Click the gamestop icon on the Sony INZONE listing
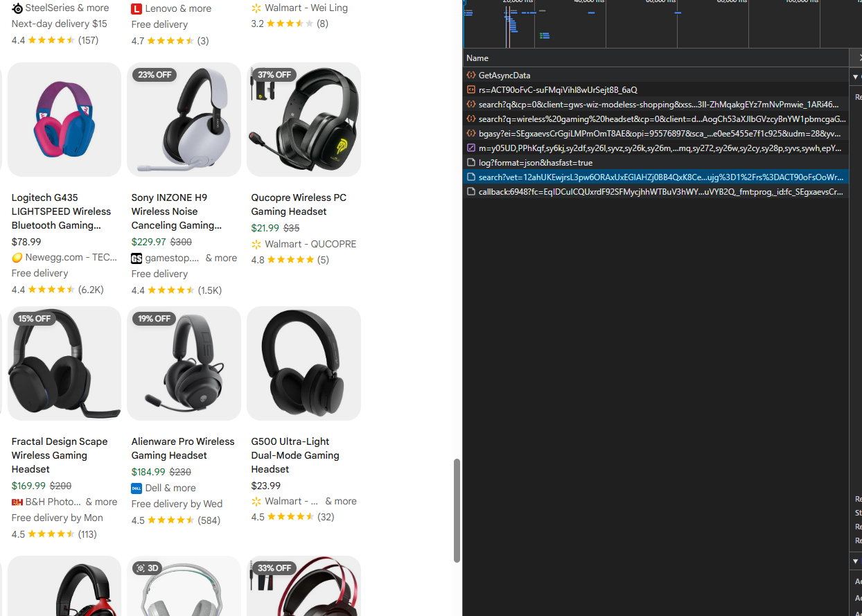862x616 pixels. (137, 258)
